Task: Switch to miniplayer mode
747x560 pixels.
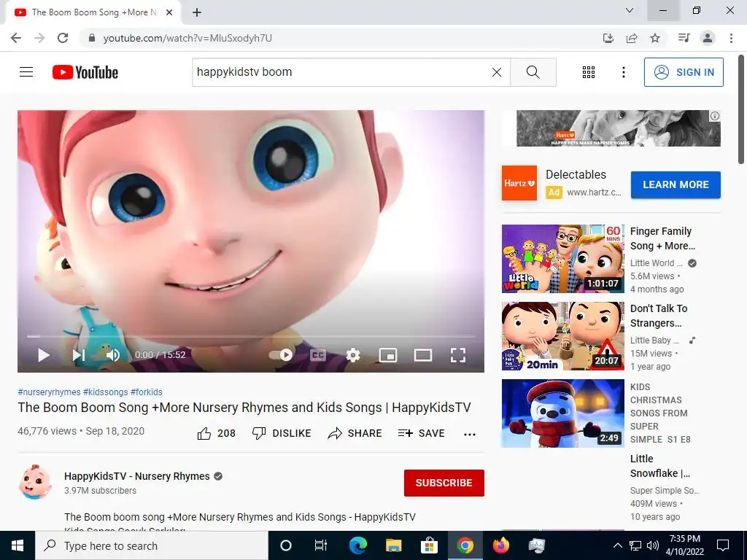Action: (x=388, y=355)
